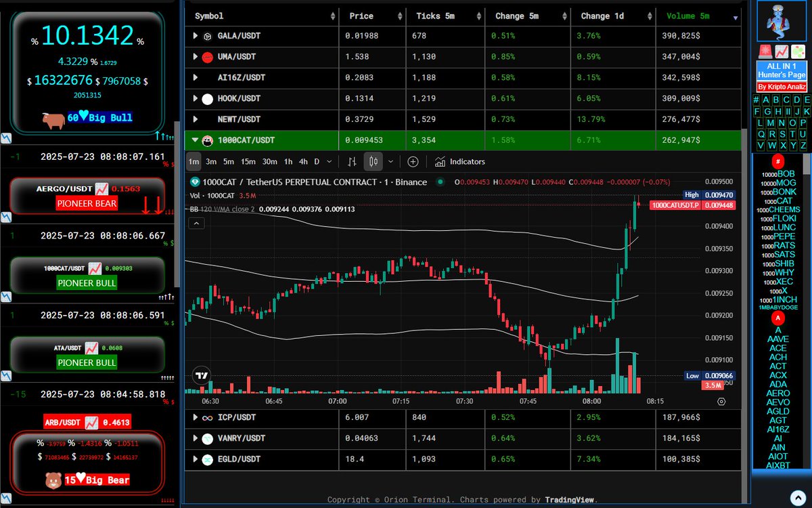This screenshot has width=812, height=508.
Task: Click the green bubbles icon
Action: point(797,51)
